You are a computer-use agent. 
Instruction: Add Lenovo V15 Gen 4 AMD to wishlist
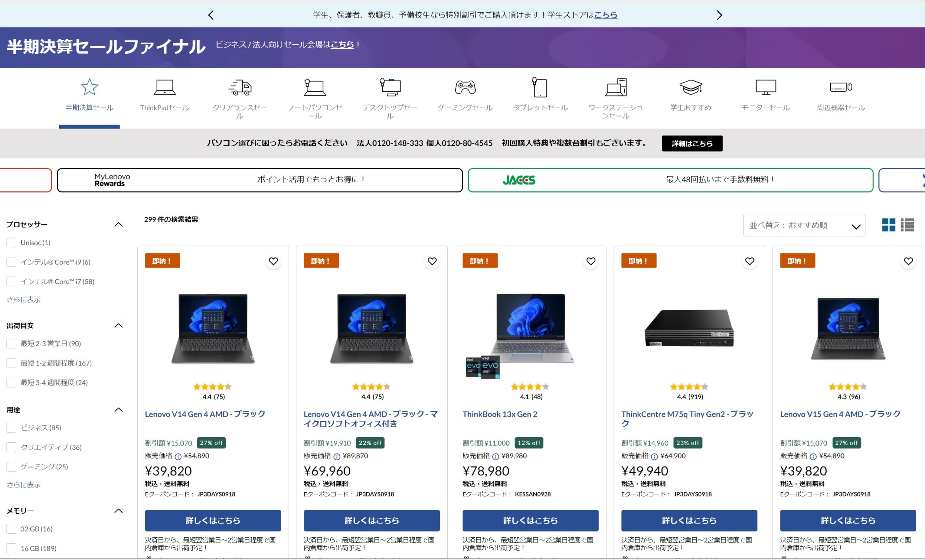[908, 261]
